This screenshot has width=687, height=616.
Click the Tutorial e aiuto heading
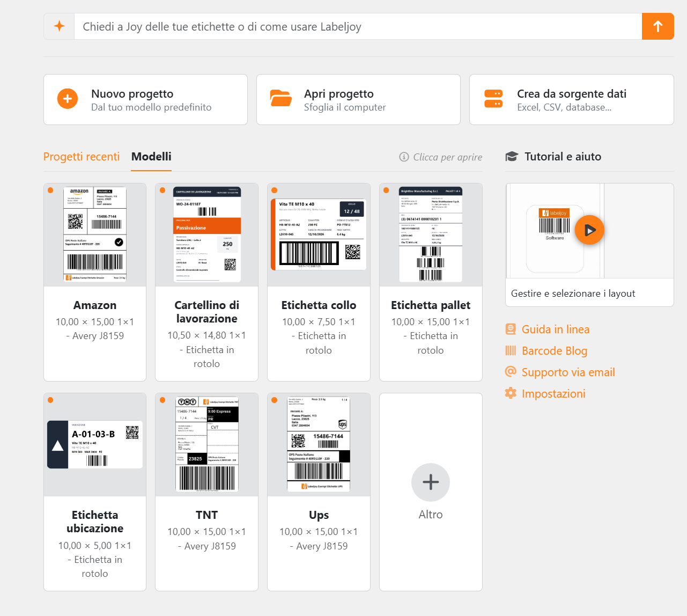pos(563,157)
